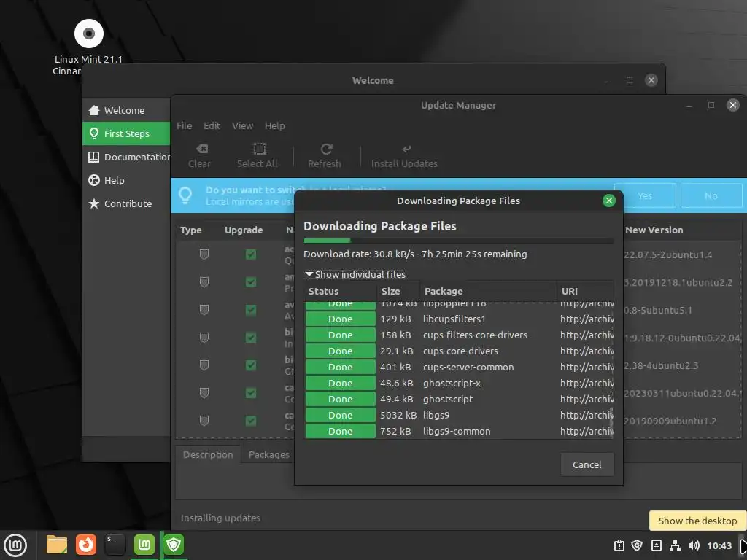The height and width of the screenshot is (560, 747).
Task: Click the Show the desktop tooltip
Action: click(697, 521)
